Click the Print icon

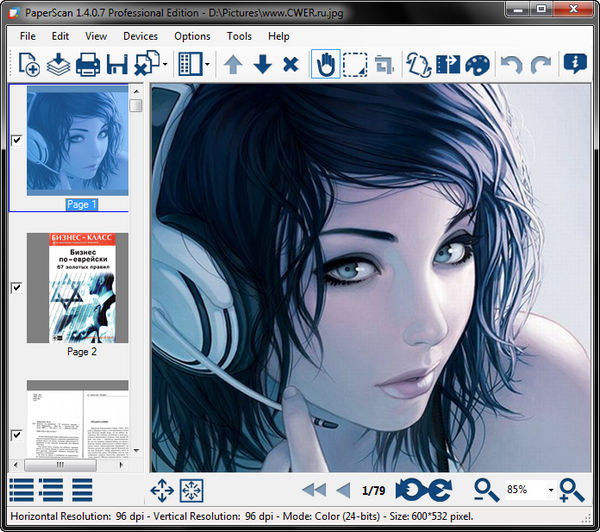tap(88, 64)
